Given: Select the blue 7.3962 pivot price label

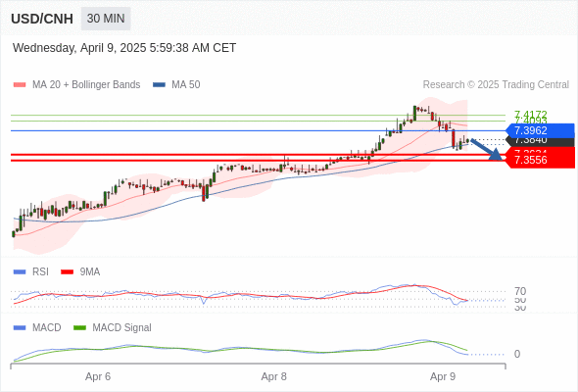Looking at the screenshot, I should [540, 130].
